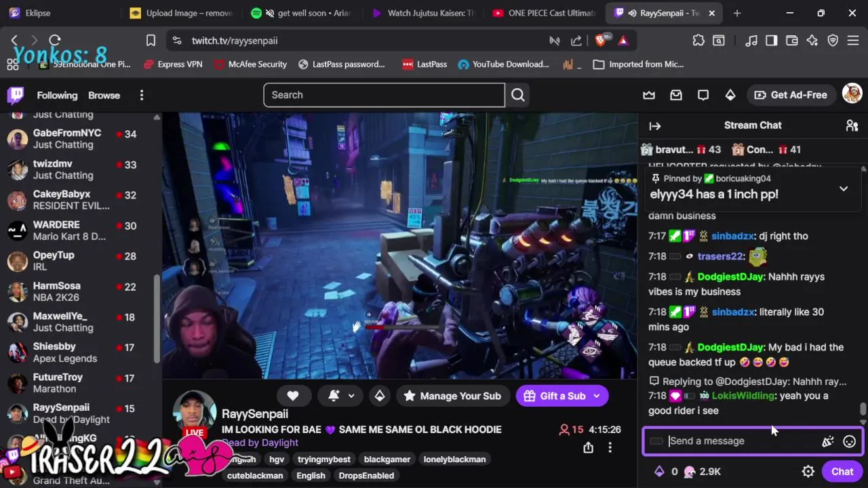Click the Twitch home logo
The image size is (868, 488).
[x=16, y=95]
